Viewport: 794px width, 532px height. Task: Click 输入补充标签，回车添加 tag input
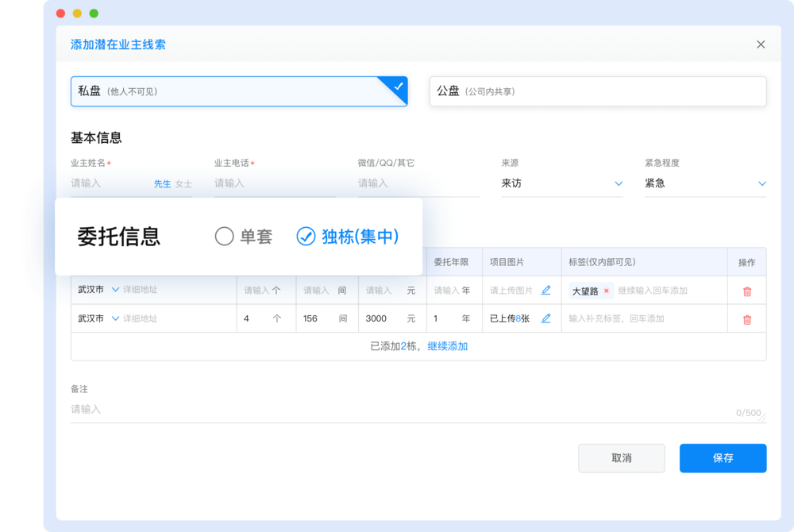click(616, 318)
